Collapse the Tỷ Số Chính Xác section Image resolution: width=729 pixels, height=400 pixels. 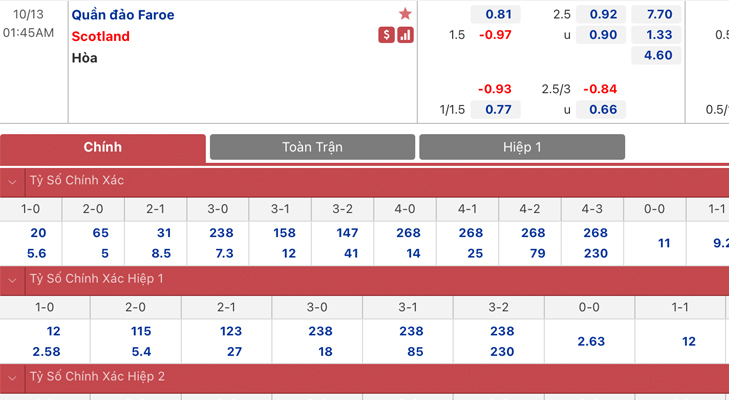click(13, 182)
